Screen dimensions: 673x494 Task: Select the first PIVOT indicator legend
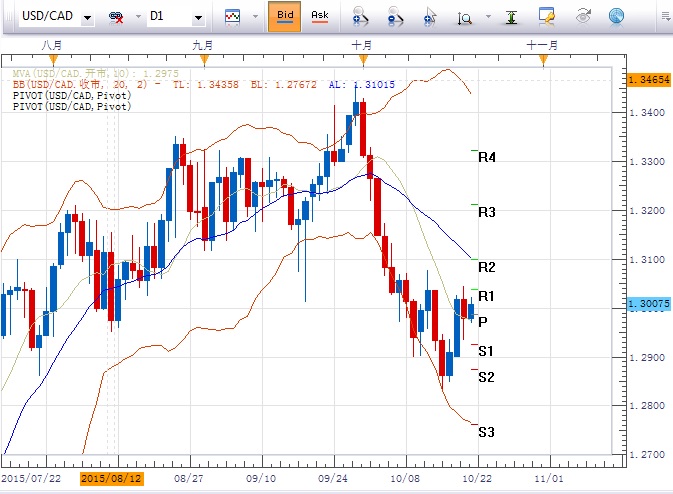tap(72, 95)
